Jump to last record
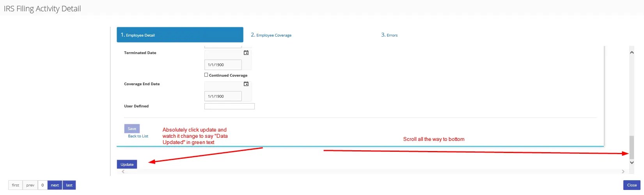Screen dimensions: 644x195 click(69, 185)
